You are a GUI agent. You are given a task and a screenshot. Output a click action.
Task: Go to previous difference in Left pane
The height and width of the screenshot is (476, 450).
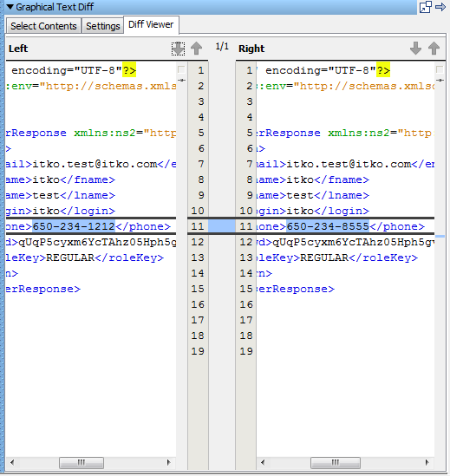click(197, 49)
